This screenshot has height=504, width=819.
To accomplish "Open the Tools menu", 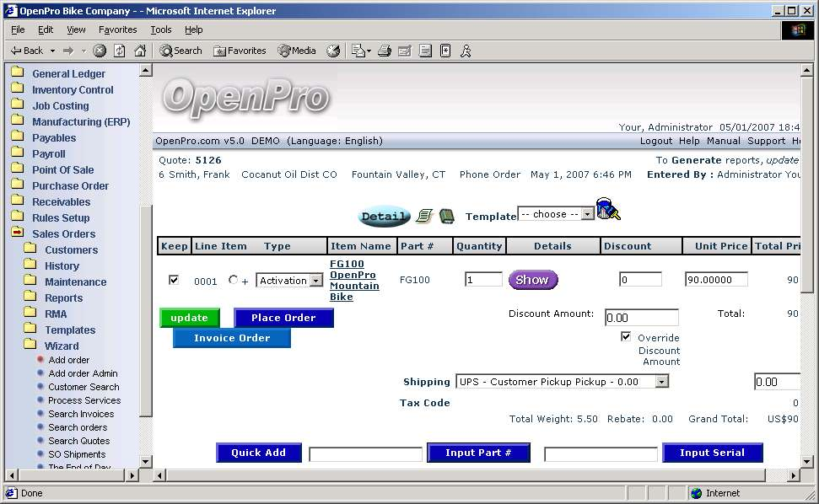I will [x=160, y=29].
